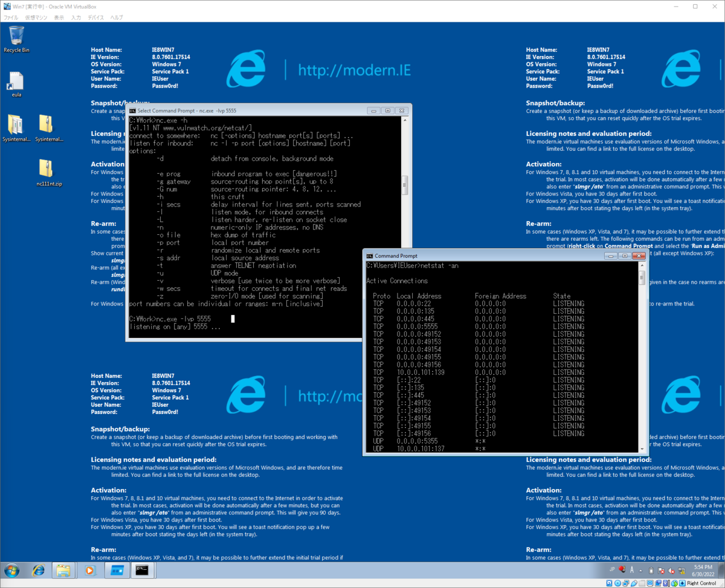Click 'listening on [any] 5555 ...' line
Screen dimensions: 725x588
(175, 327)
